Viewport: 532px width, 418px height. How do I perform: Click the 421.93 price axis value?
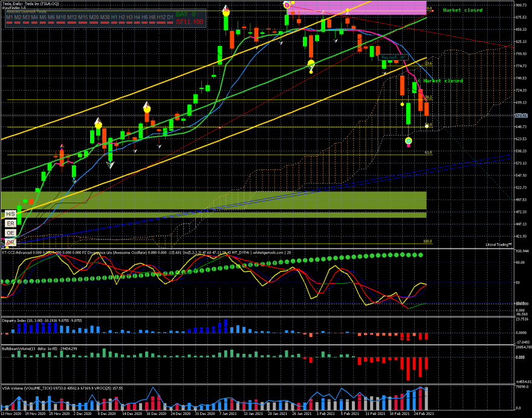coord(521,237)
